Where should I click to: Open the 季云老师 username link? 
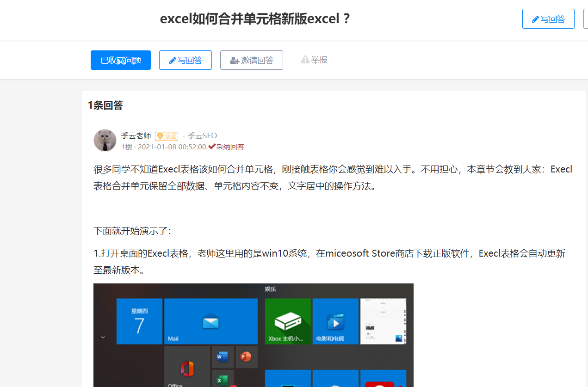(x=136, y=135)
